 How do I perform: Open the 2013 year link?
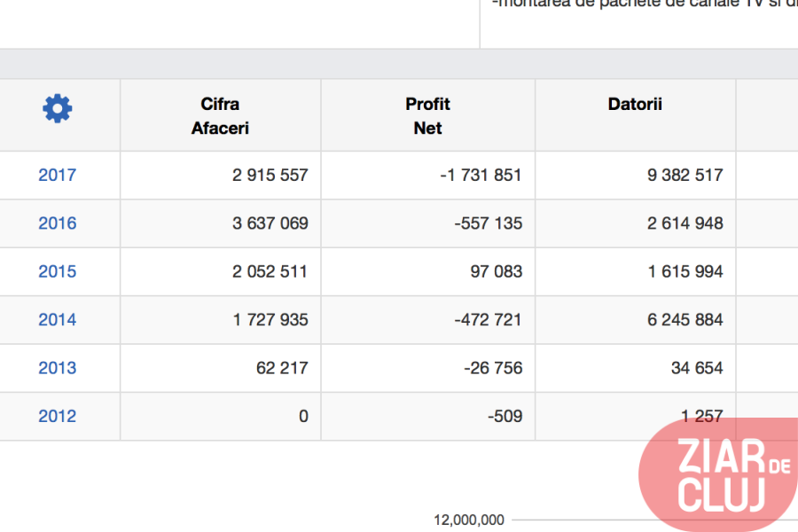pyautogui.click(x=58, y=368)
